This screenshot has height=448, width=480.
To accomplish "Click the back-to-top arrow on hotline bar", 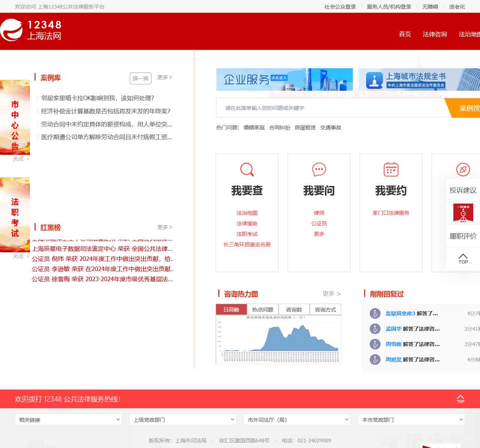I will [x=460, y=398].
